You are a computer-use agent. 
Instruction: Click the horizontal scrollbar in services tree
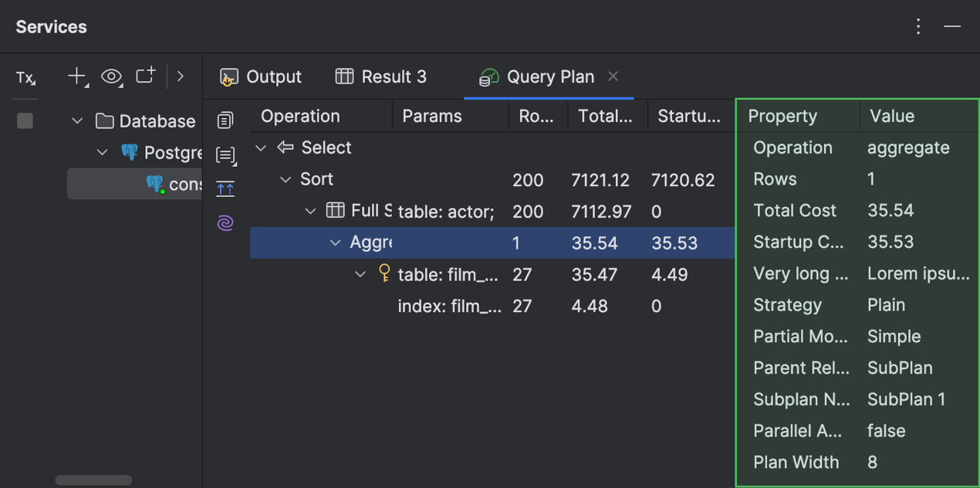click(93, 480)
